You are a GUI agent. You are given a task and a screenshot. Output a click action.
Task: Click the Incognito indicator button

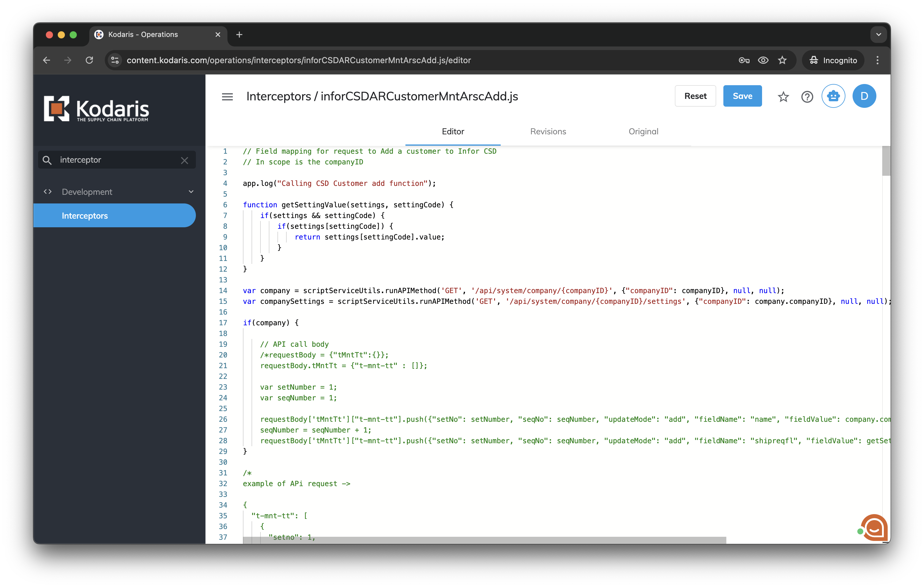(x=833, y=60)
